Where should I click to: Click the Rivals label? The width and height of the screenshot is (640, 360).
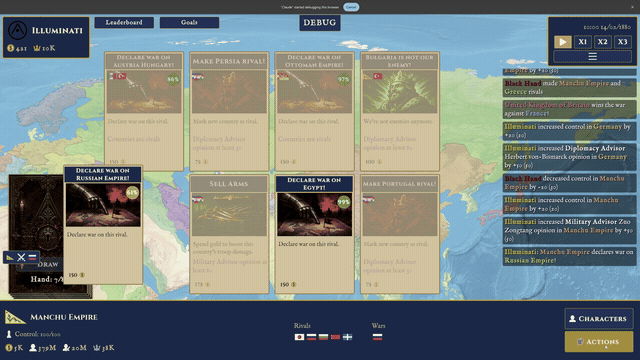point(302,326)
